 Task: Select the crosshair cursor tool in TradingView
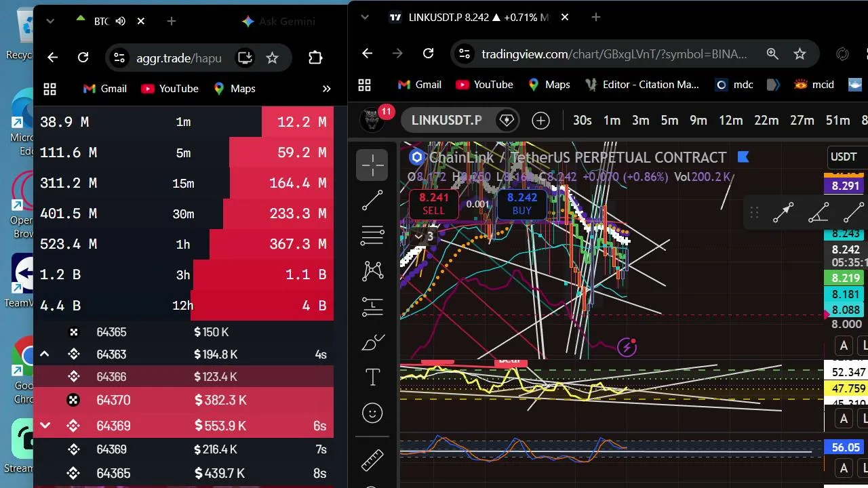coord(372,165)
